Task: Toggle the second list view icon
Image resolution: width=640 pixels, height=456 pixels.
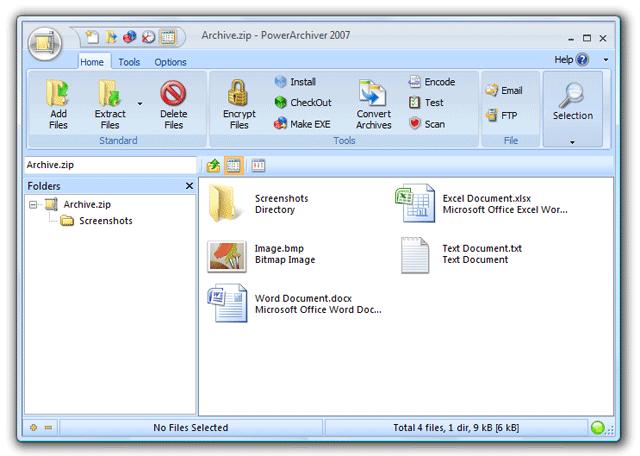Action: tap(258, 165)
